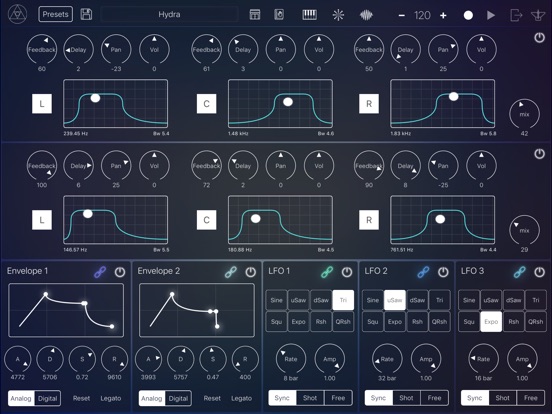Start playback with the play button

point(491,15)
